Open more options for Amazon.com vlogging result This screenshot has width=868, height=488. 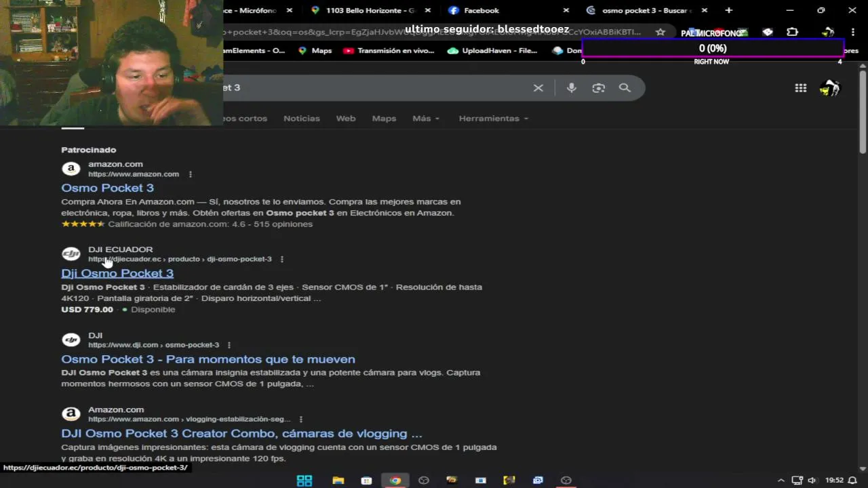[x=301, y=420]
